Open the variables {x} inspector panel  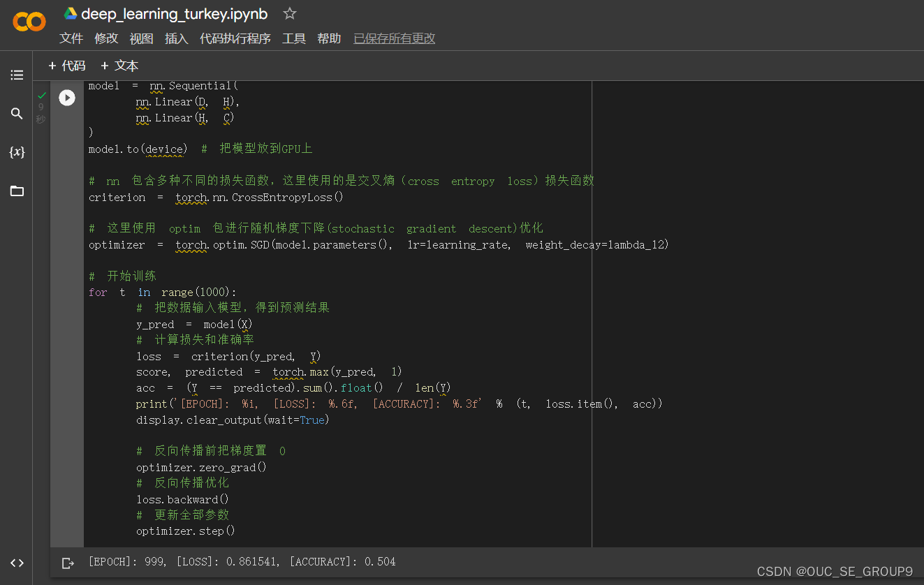pyautogui.click(x=17, y=151)
